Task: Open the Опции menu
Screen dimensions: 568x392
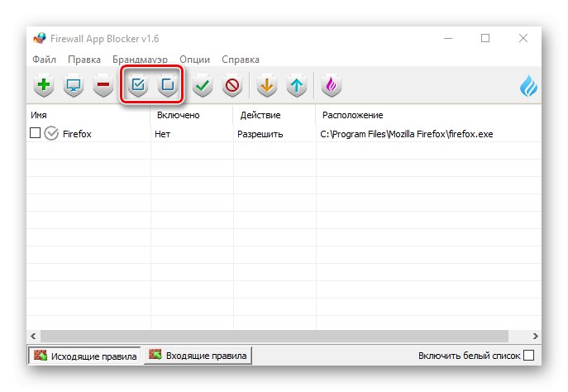Action: click(x=195, y=60)
